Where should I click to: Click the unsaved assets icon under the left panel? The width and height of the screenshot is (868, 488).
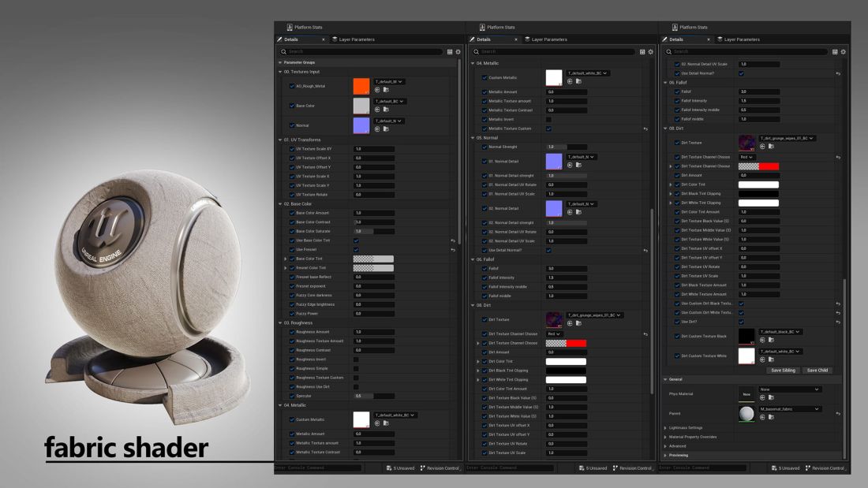[389, 468]
